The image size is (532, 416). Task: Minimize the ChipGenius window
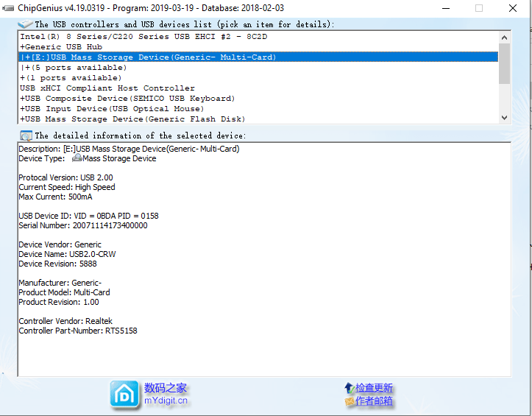click(x=446, y=8)
